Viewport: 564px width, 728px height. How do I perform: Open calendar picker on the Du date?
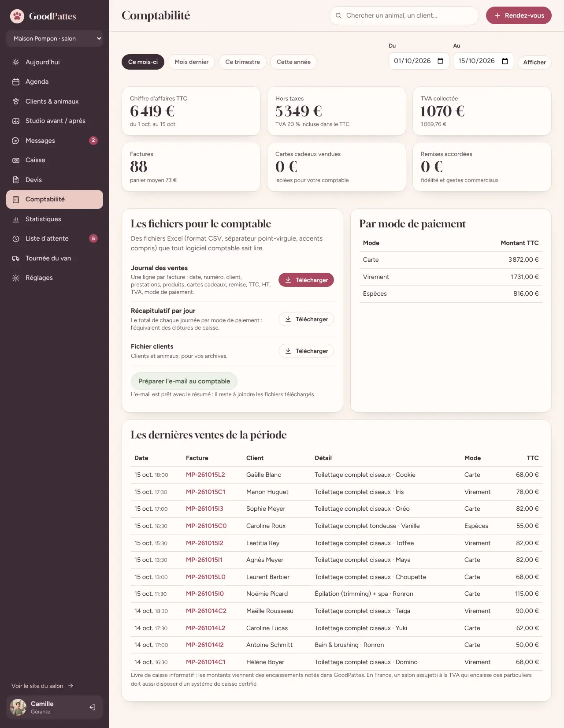440,61
